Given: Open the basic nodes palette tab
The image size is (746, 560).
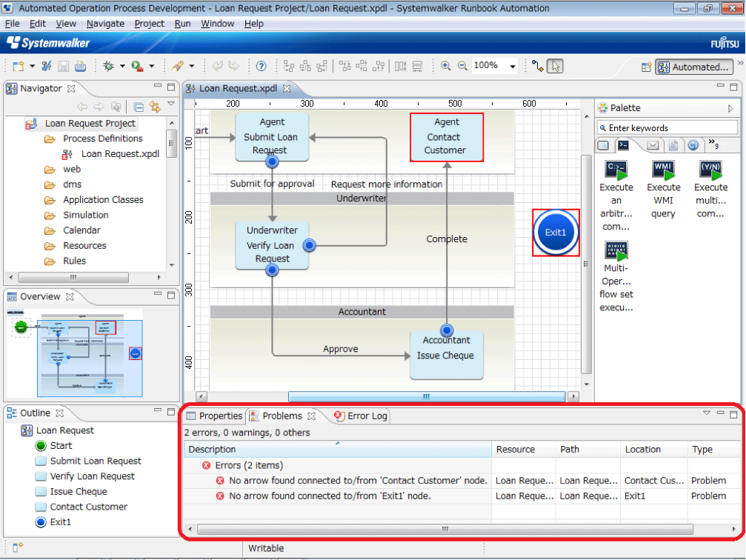Looking at the screenshot, I should click(603, 145).
